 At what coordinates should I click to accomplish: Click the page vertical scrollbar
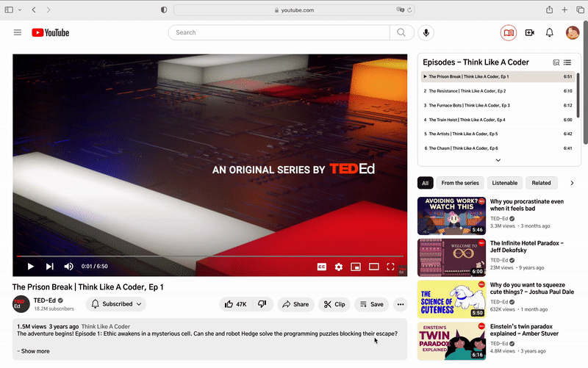(x=585, y=82)
